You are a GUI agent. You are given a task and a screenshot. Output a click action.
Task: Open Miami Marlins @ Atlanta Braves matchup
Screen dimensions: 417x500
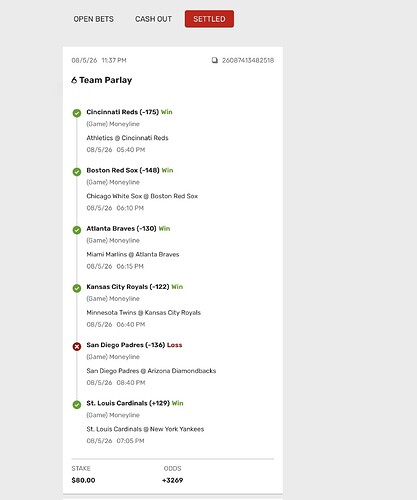tap(133, 254)
